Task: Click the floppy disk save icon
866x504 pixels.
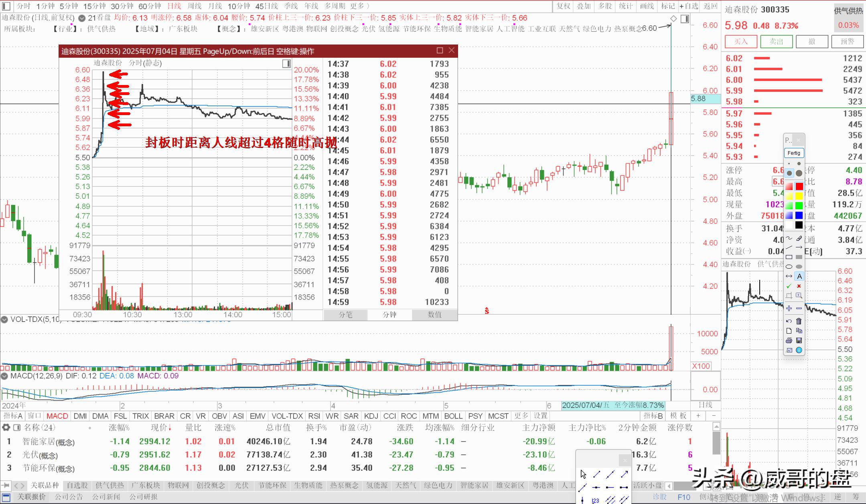Action: click(799, 340)
